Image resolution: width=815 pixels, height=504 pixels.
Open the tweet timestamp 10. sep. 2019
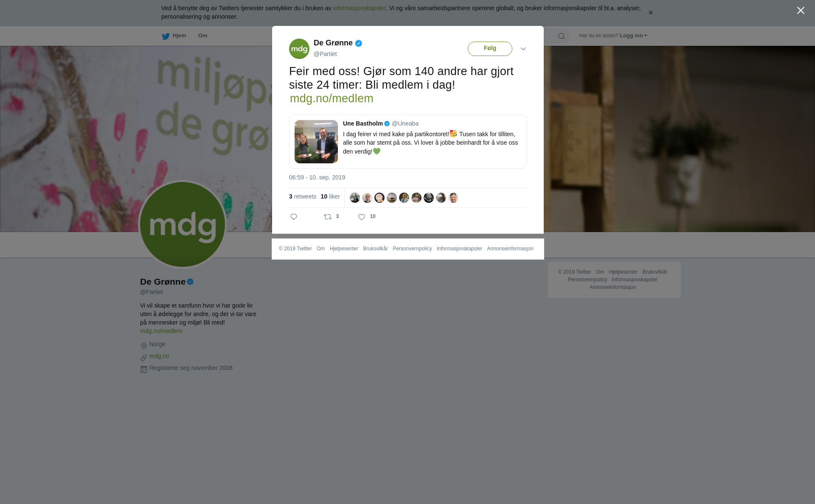pyautogui.click(x=317, y=177)
